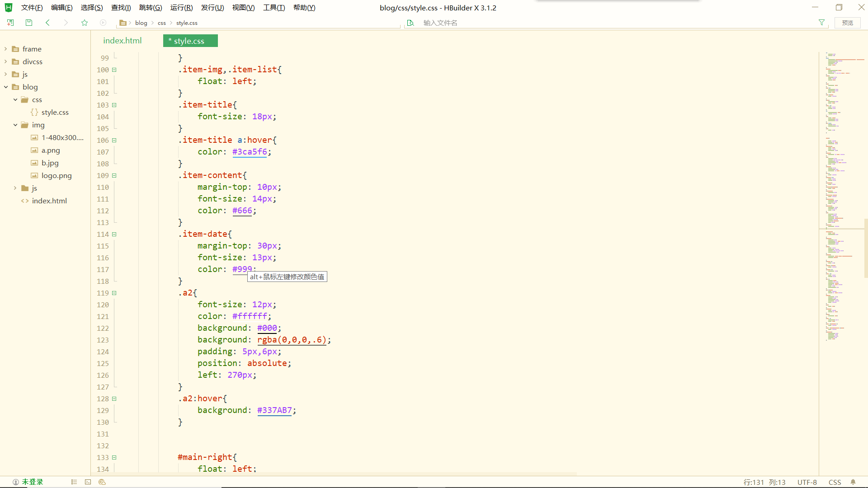Screen dimensions: 868x488
Task: Click the file search icon
Action: point(410,23)
